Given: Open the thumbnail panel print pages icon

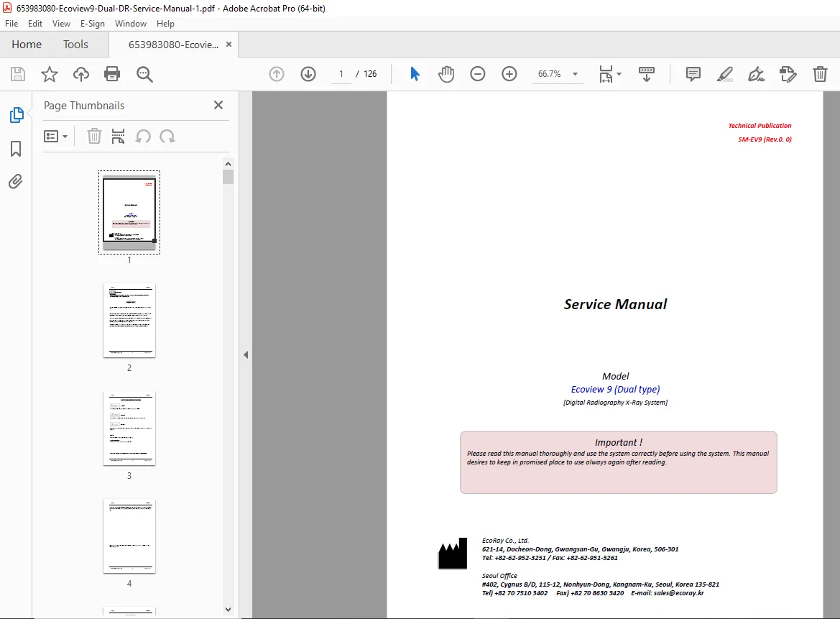Looking at the screenshot, I should [x=118, y=136].
